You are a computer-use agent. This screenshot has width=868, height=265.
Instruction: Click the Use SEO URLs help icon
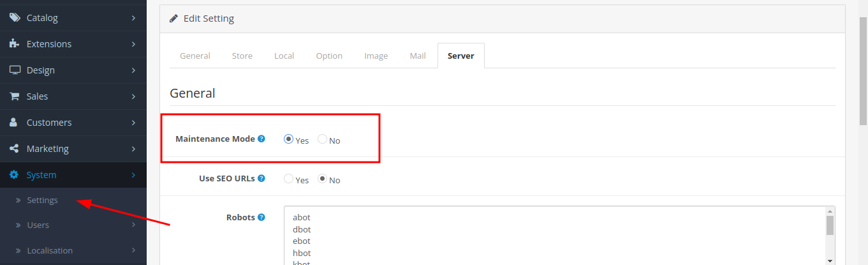pyautogui.click(x=261, y=178)
